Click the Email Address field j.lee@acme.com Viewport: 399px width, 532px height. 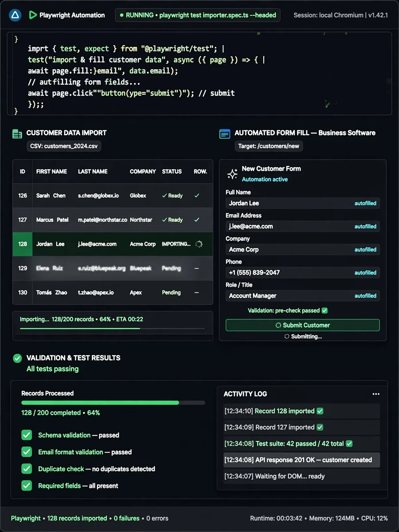coord(303,226)
